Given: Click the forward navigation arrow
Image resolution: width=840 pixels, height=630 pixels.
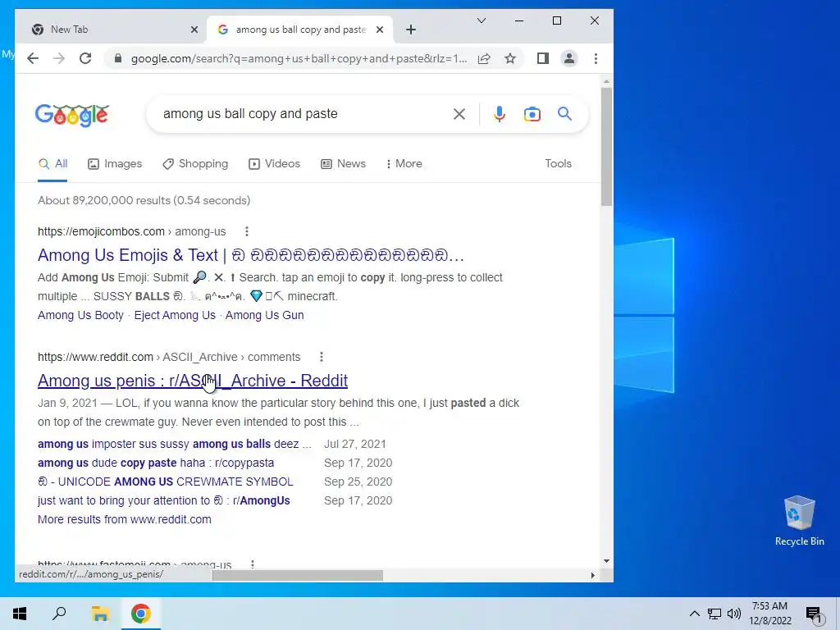Looking at the screenshot, I should coord(59,58).
